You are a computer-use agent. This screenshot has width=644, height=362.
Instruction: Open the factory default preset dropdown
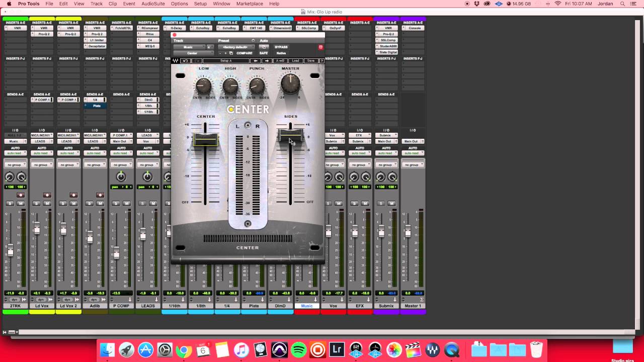(x=236, y=47)
